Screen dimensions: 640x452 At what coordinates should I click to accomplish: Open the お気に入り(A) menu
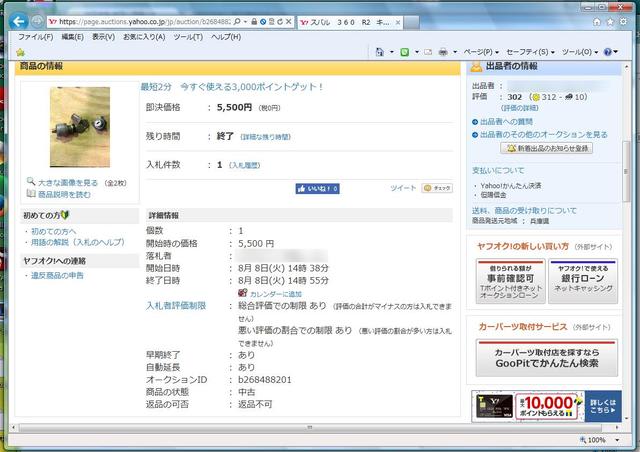click(x=143, y=37)
